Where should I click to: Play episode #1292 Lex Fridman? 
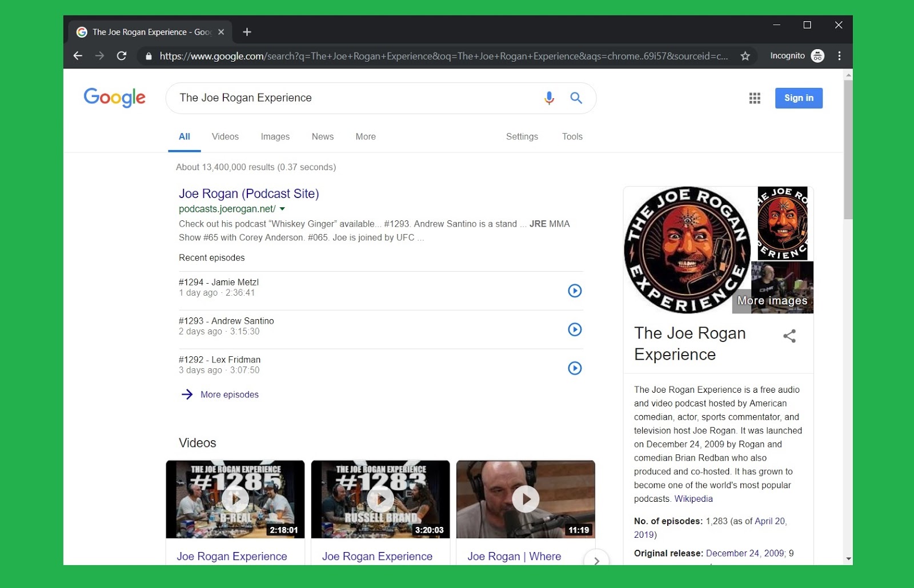coord(575,368)
